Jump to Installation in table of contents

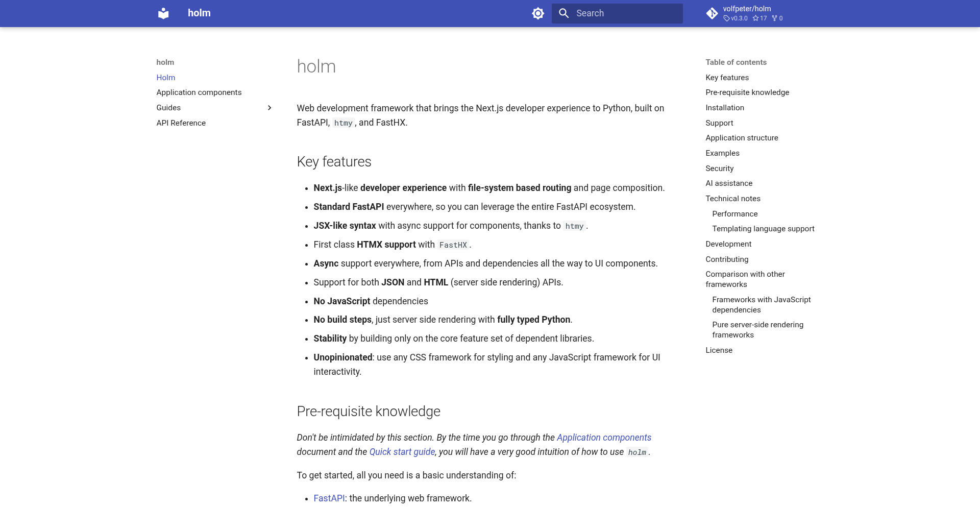724,108
